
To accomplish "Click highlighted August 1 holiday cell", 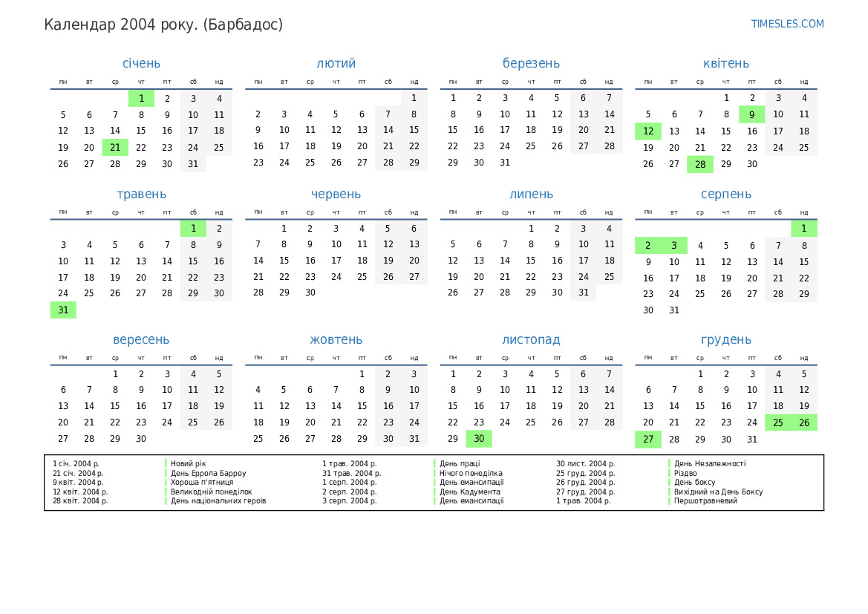I will pos(804,228).
